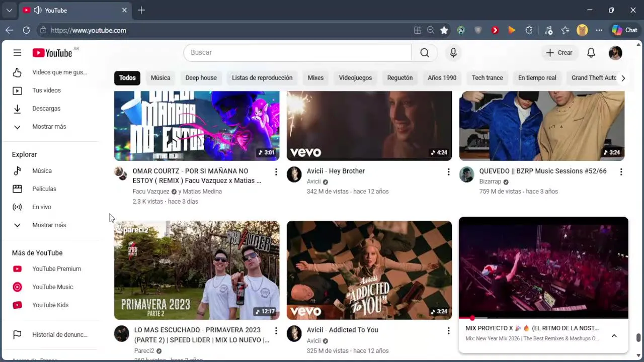Select the Tech trance filter chip
The height and width of the screenshot is (362, 644).
(488, 78)
